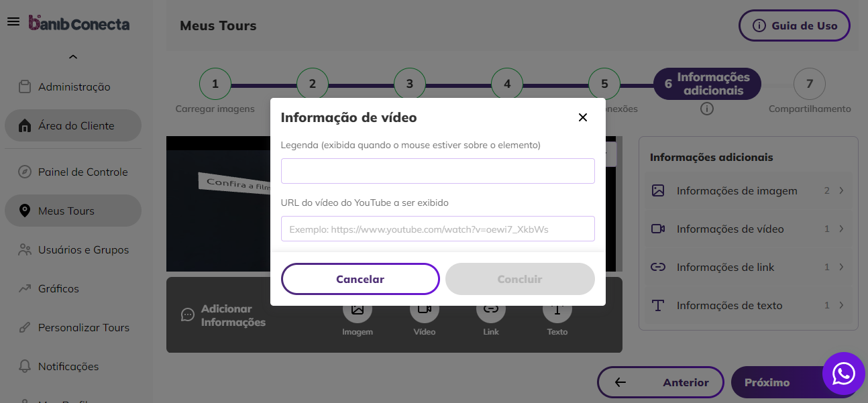The height and width of the screenshot is (403, 868).
Task: Click the Painel de Controle compass icon
Action: tap(25, 172)
